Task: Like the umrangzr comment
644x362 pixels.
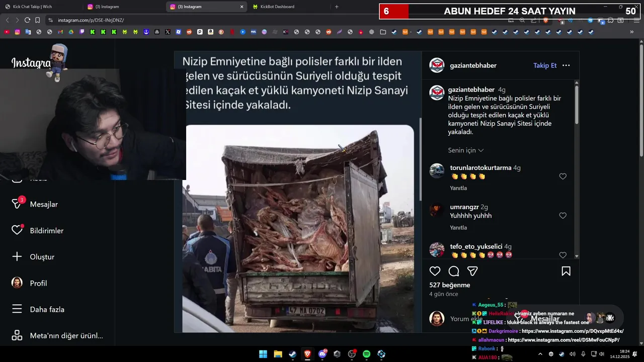Action: tap(563, 216)
